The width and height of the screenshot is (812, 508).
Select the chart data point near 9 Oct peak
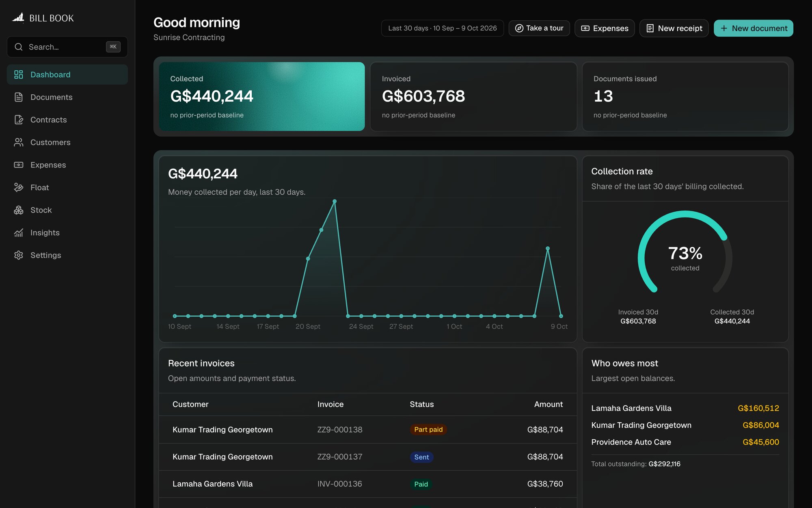point(548,248)
